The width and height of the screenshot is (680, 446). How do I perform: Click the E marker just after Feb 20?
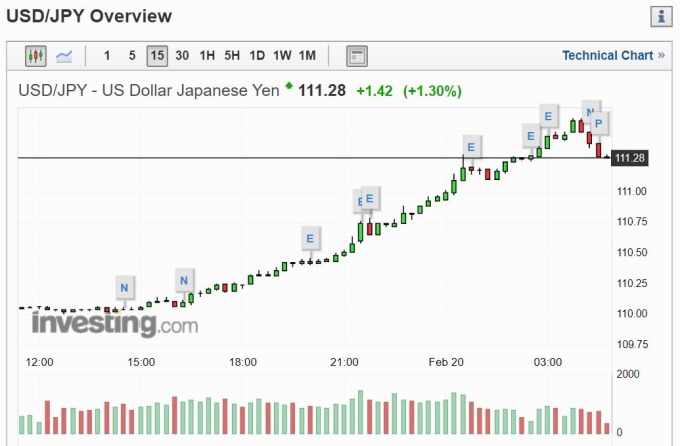[471, 148]
